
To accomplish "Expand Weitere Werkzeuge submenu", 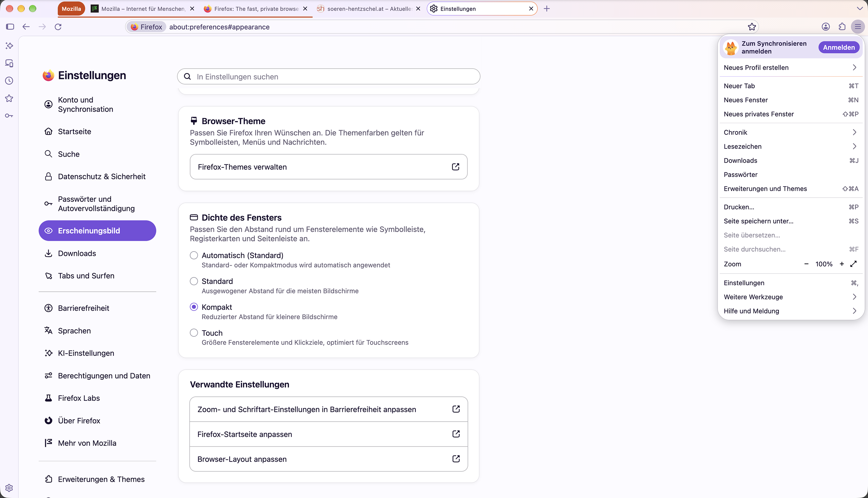I will tap(791, 297).
